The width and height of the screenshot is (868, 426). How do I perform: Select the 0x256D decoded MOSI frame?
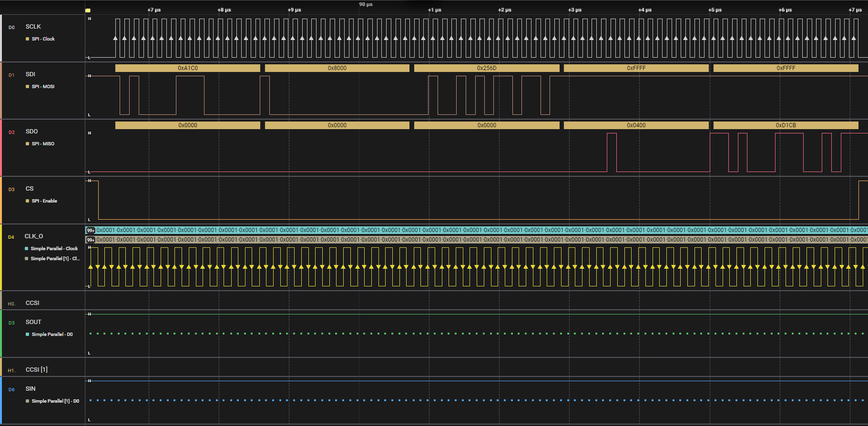click(487, 68)
